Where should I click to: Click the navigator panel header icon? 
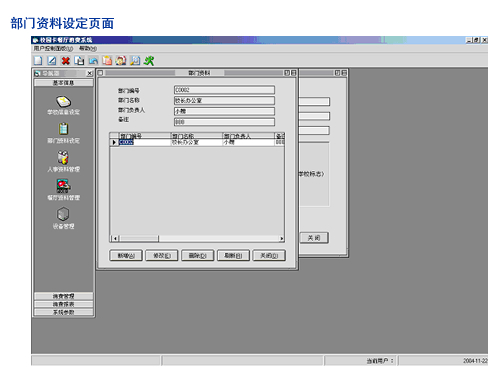coord(37,73)
